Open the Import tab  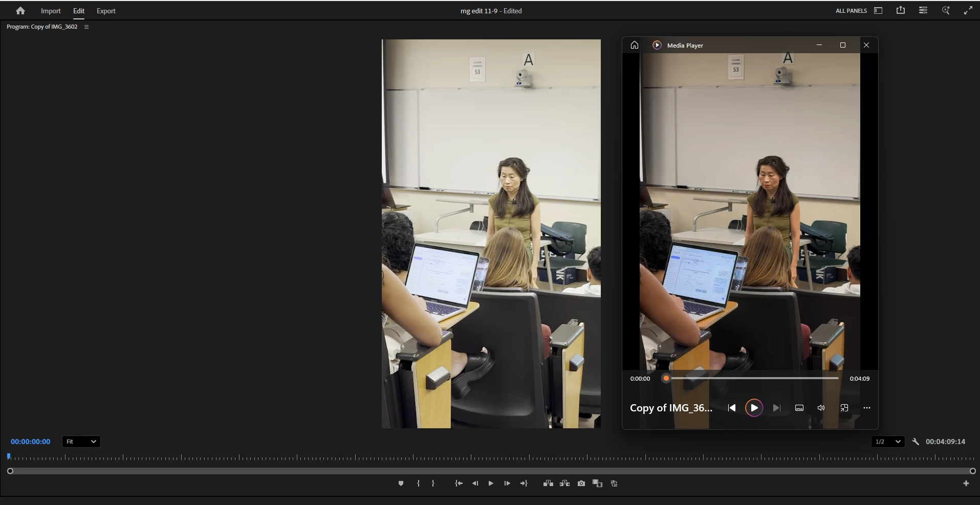pyautogui.click(x=51, y=11)
